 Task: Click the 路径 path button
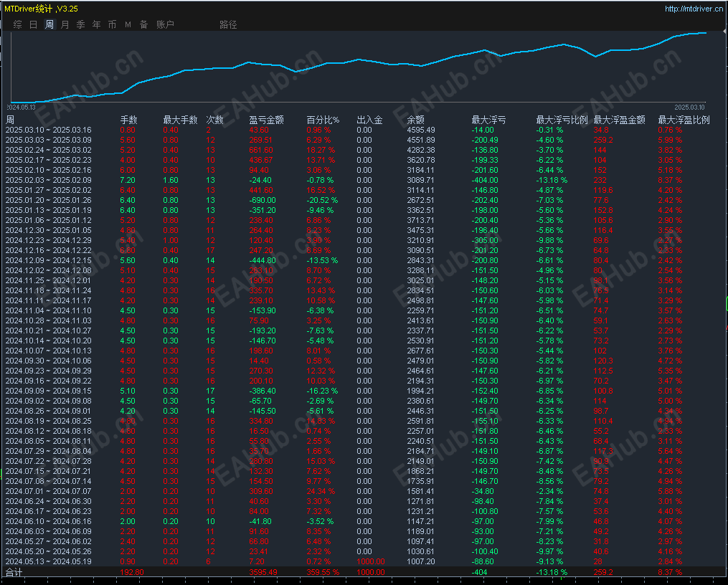(x=228, y=24)
